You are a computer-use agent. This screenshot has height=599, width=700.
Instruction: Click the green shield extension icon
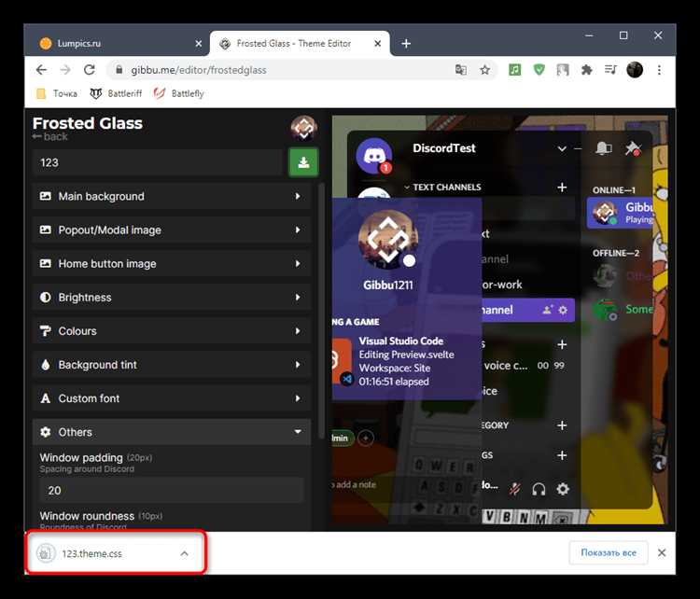pos(539,70)
